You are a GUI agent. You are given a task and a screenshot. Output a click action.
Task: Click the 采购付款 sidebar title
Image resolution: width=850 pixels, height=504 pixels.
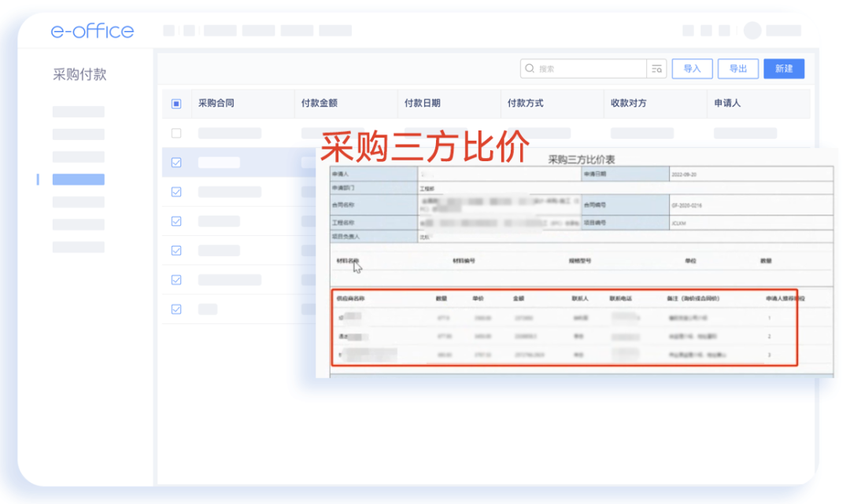[79, 74]
